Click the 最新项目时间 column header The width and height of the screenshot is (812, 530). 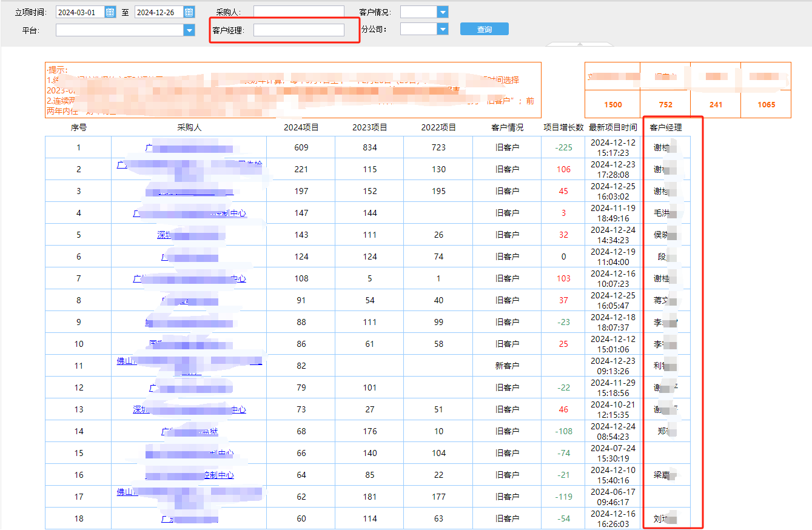[612, 127]
